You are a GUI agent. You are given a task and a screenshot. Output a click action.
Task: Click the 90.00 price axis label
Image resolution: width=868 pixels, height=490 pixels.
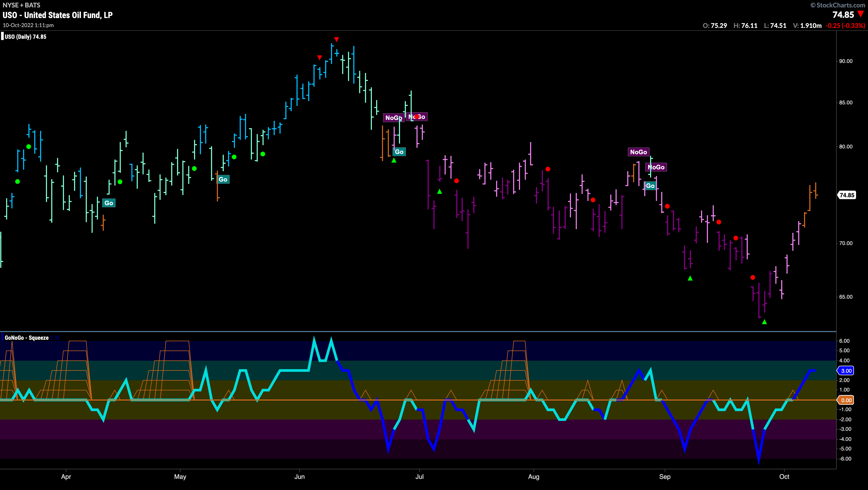pyautogui.click(x=846, y=61)
